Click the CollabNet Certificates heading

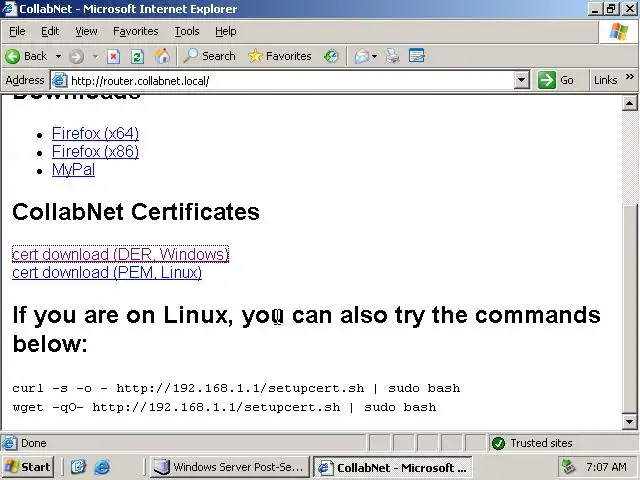(x=136, y=211)
